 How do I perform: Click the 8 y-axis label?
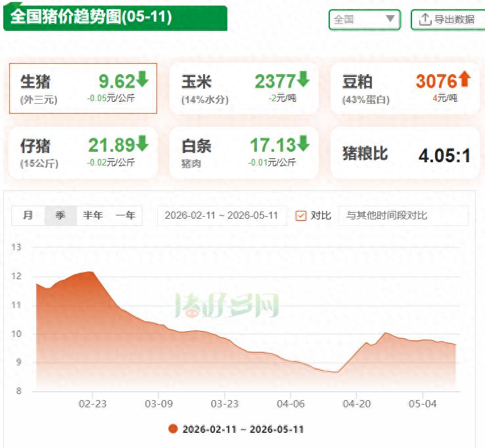(19, 391)
